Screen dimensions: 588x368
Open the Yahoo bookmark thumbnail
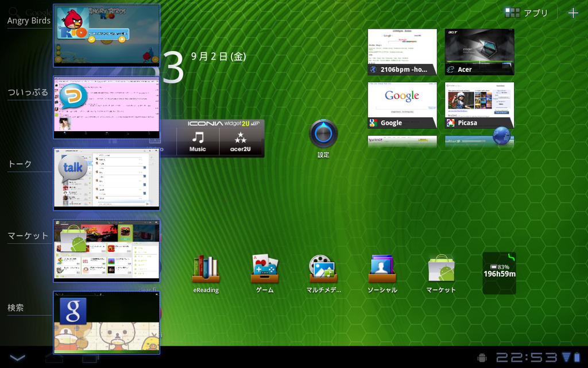(x=403, y=141)
